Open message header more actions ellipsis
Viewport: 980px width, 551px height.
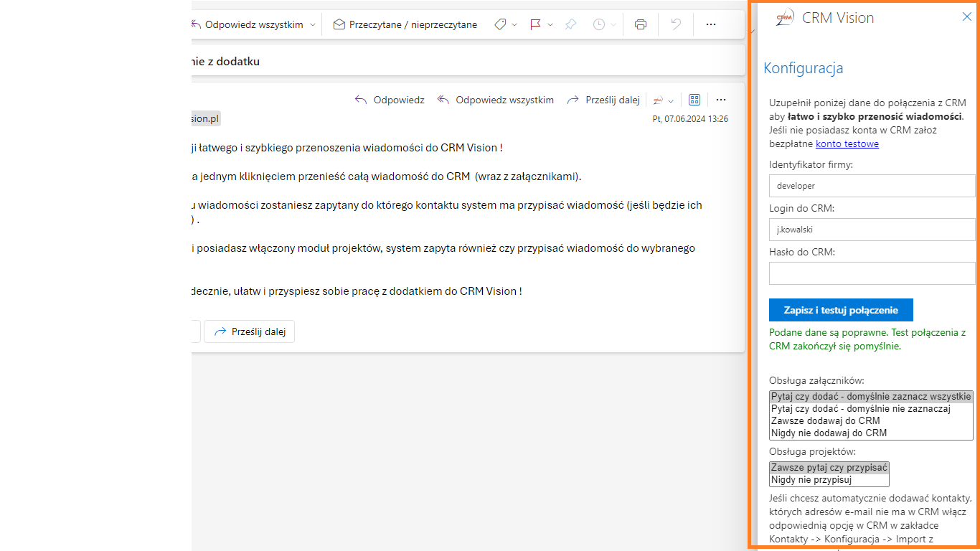(721, 100)
